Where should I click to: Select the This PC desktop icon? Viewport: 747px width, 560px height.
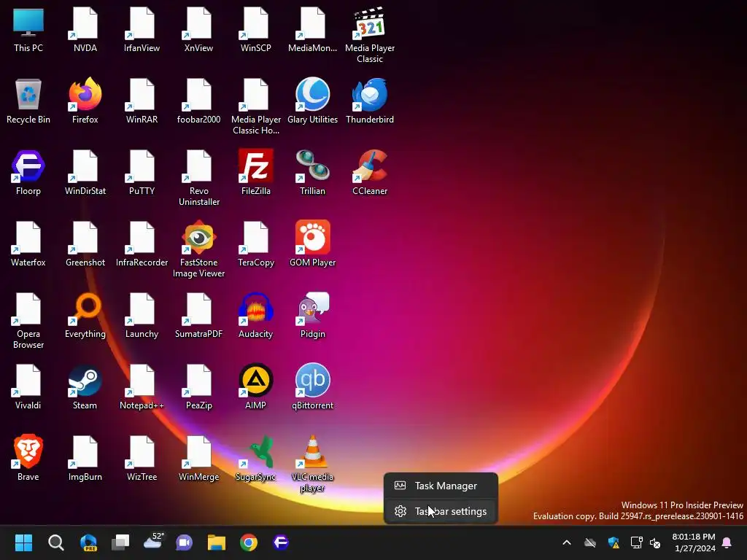click(28, 29)
